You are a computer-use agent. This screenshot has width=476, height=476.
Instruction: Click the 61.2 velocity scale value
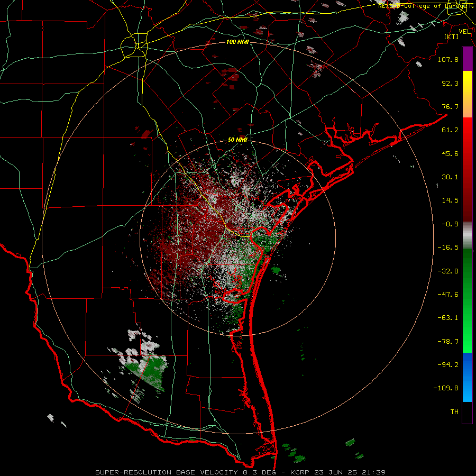click(450, 130)
